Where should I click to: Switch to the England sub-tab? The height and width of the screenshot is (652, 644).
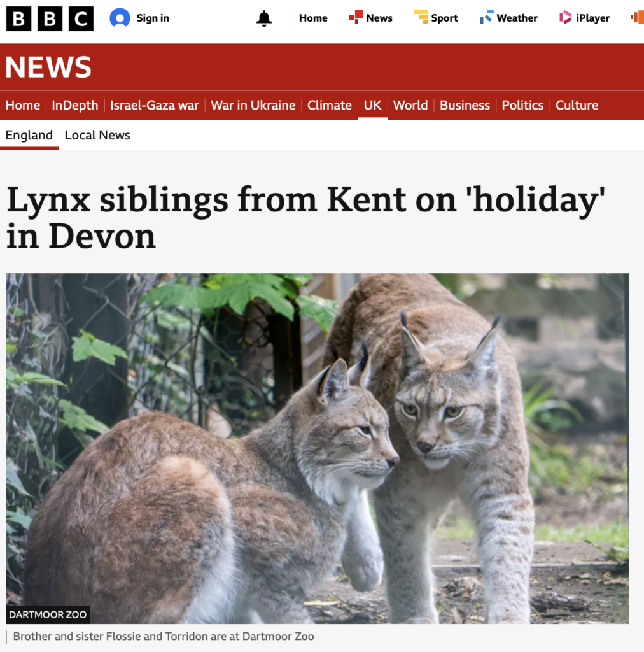[x=29, y=135]
